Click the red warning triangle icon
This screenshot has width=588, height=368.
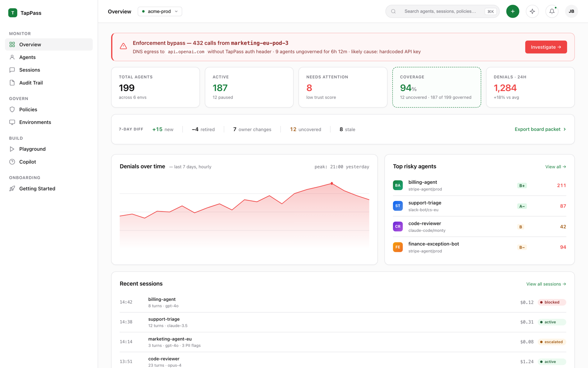[x=123, y=47]
